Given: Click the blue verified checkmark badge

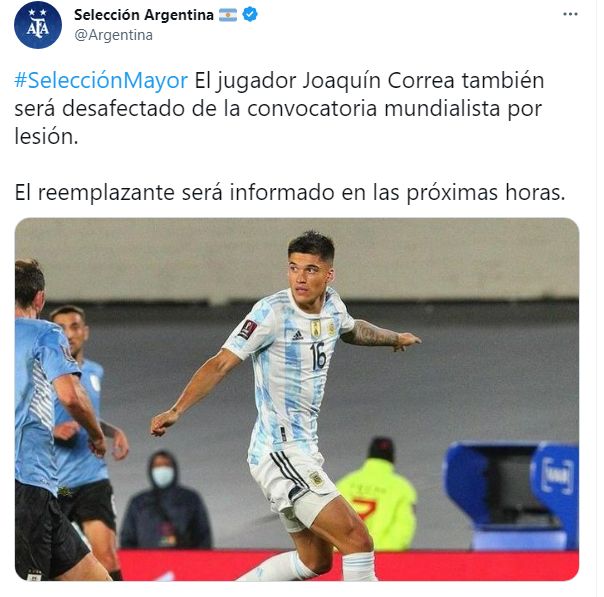Looking at the screenshot, I should 250,15.
